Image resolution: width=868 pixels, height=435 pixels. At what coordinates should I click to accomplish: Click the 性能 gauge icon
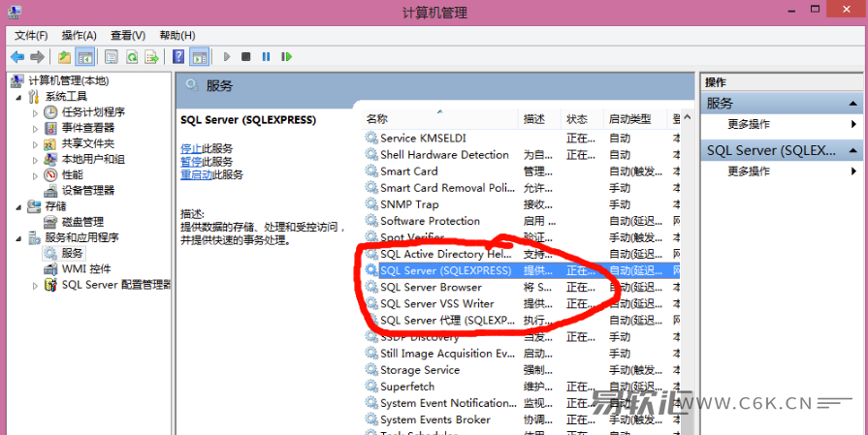click(x=50, y=175)
